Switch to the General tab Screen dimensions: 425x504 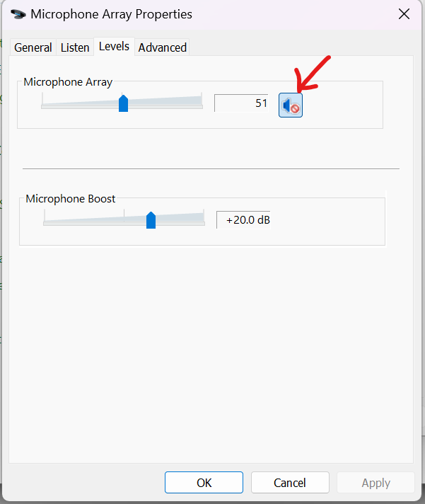point(33,47)
